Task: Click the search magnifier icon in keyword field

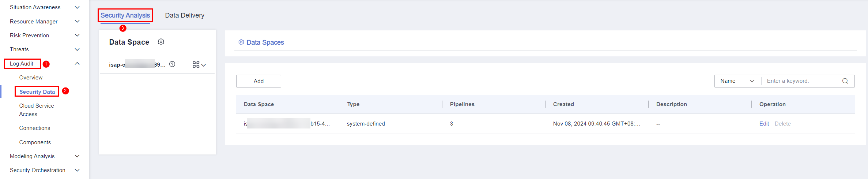Action: (845, 81)
